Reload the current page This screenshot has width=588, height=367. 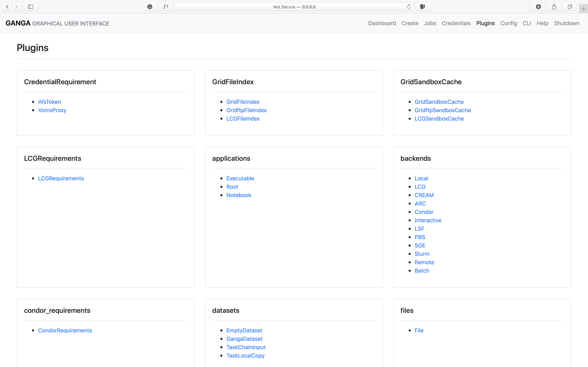(409, 7)
